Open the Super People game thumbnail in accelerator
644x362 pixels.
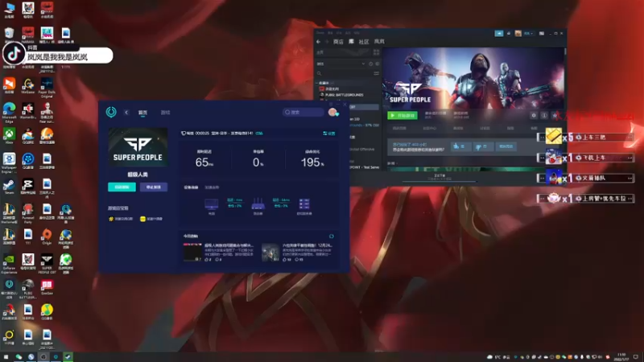click(x=138, y=147)
